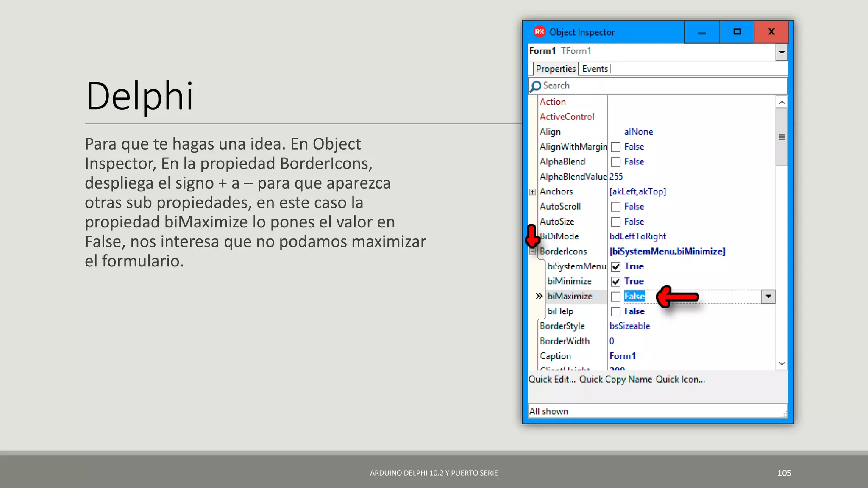Click the All shown status text
Viewport: 868px width, 488px height.
pos(548,411)
